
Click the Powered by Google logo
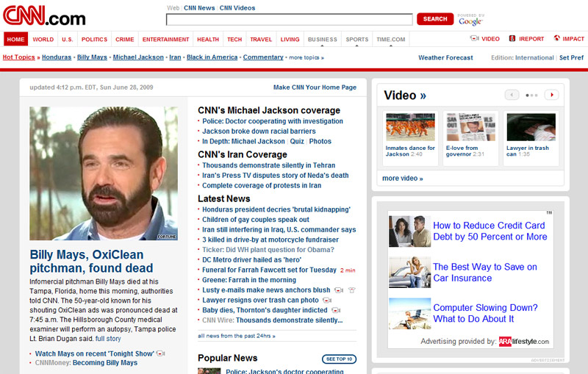[470, 20]
